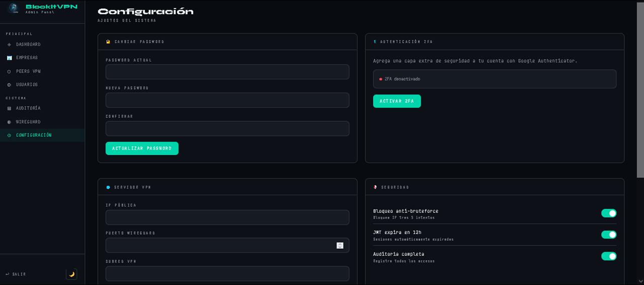Toggle dark mode with moon icon
The height and width of the screenshot is (285, 644).
tap(71, 274)
